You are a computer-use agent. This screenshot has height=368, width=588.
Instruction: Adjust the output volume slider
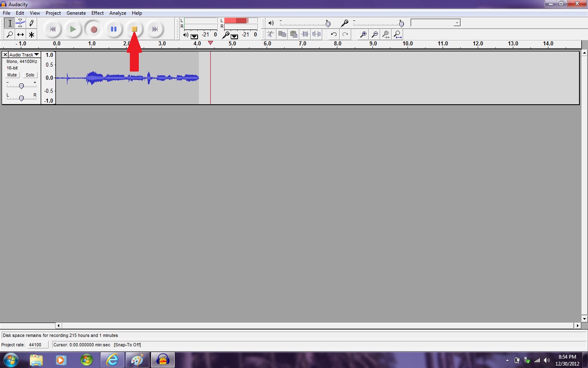(x=329, y=23)
